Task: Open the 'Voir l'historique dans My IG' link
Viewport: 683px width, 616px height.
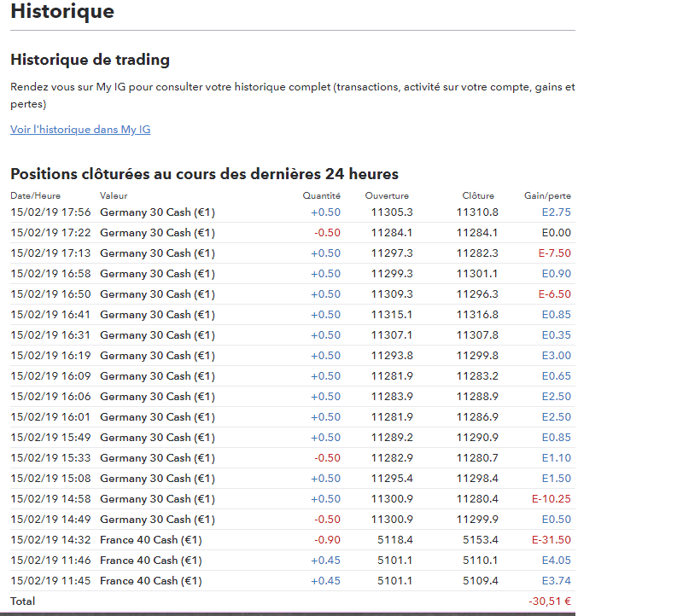Action: click(x=80, y=130)
